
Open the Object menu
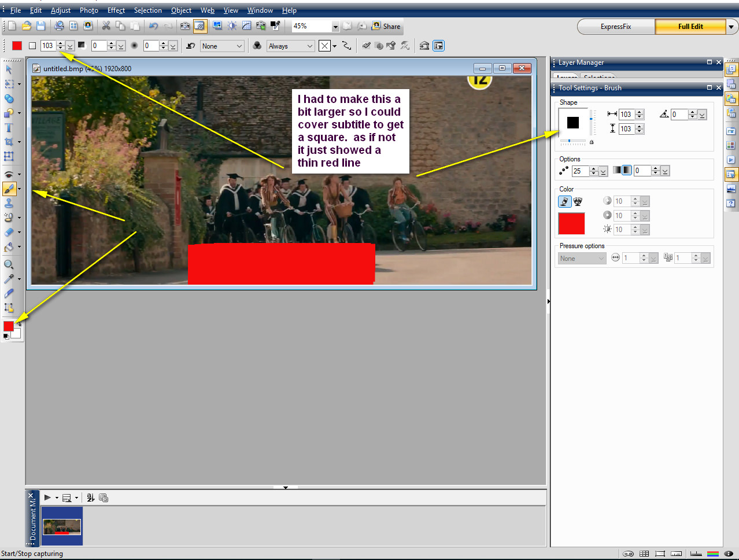pyautogui.click(x=181, y=10)
